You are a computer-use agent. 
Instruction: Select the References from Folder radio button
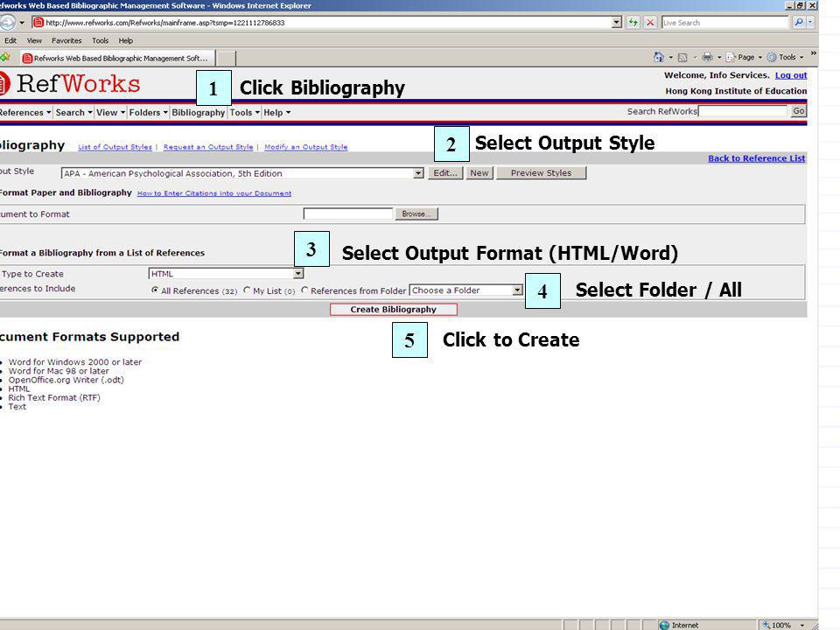point(304,290)
